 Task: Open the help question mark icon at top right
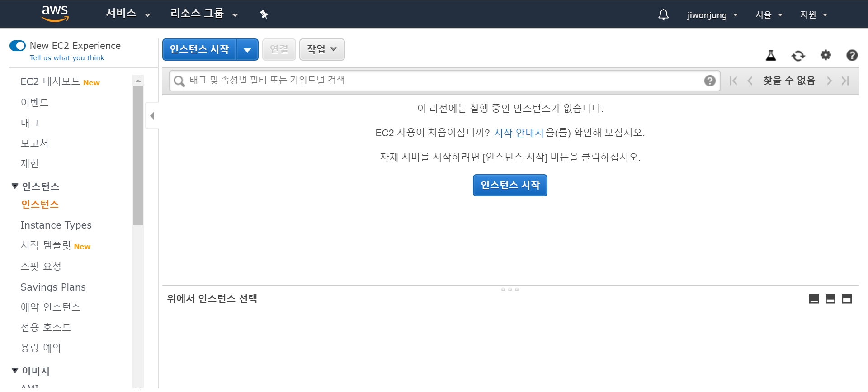(852, 55)
